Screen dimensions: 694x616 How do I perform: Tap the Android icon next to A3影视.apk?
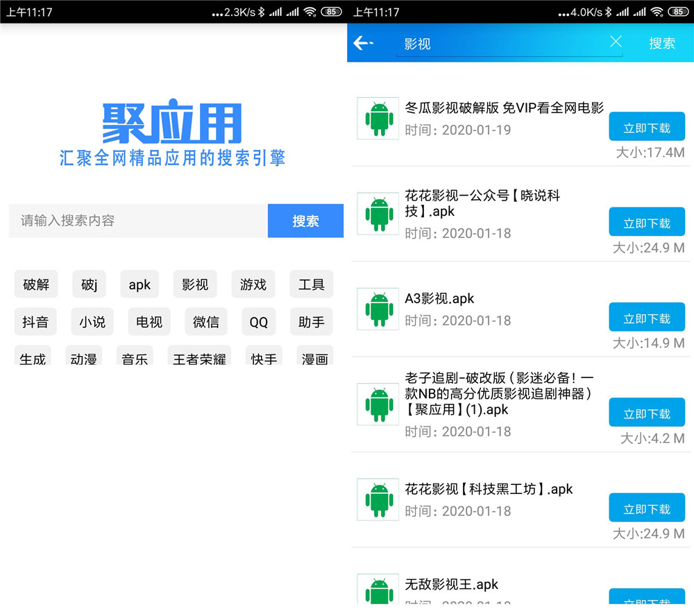tap(377, 309)
